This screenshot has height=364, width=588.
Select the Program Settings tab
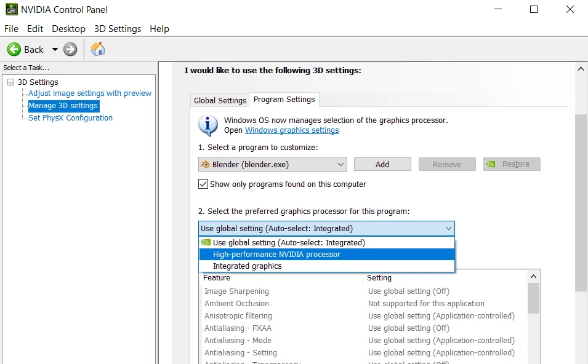[284, 99]
